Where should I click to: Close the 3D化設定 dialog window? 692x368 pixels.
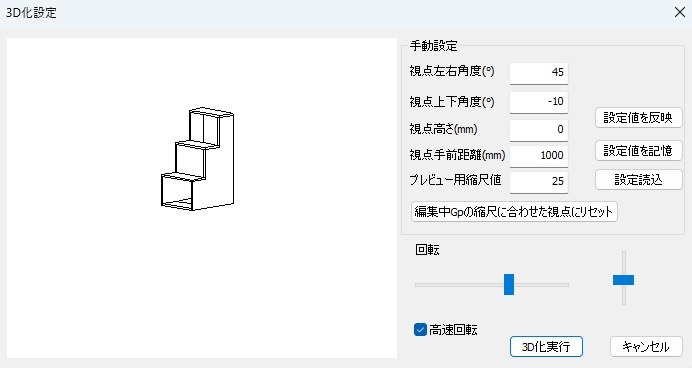point(680,12)
